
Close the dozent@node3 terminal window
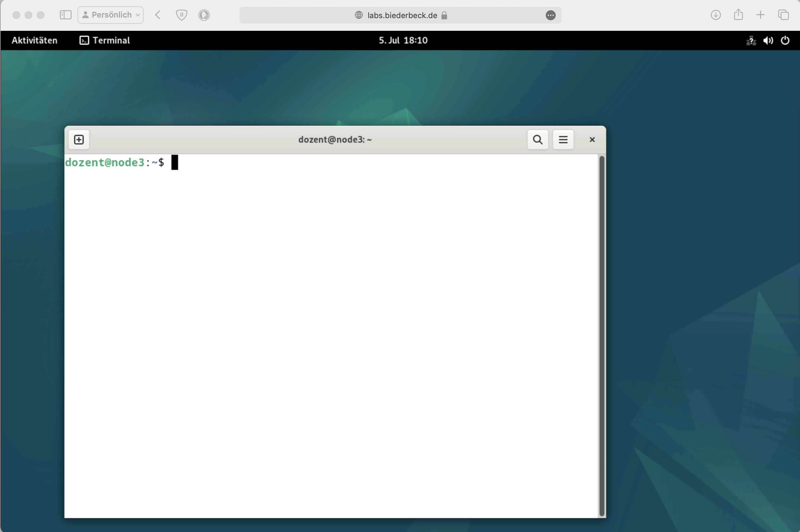coord(592,139)
